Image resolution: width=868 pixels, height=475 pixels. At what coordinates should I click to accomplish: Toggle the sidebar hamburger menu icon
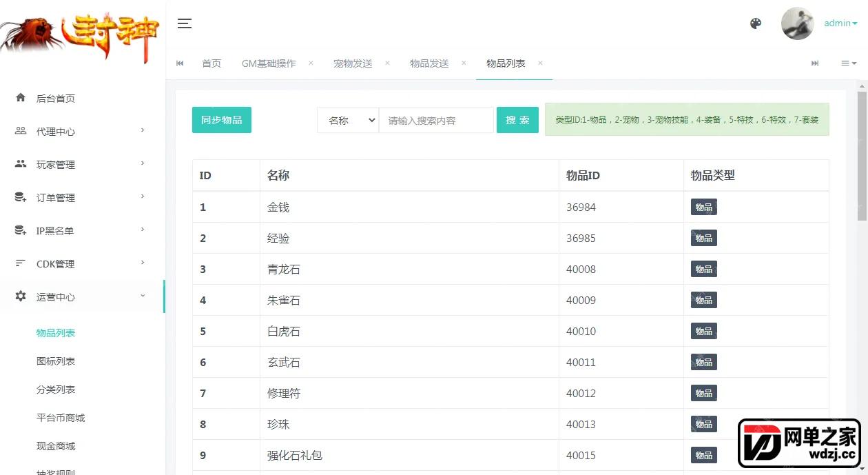click(x=185, y=23)
